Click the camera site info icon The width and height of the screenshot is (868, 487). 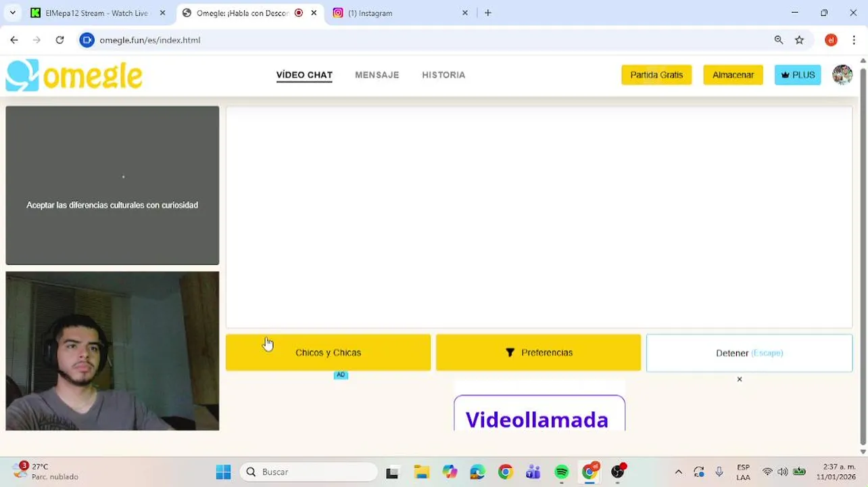pos(87,40)
